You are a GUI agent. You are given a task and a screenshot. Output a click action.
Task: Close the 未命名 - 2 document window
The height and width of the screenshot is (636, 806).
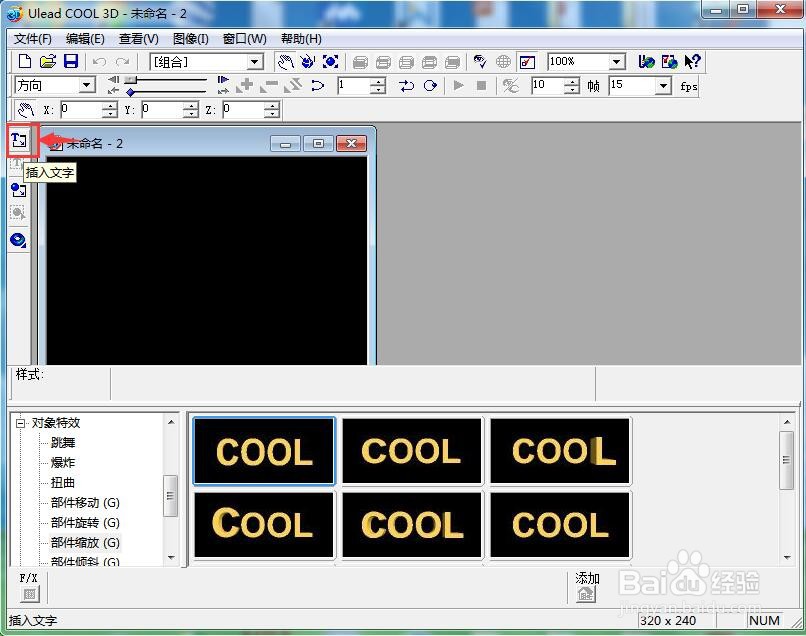[x=352, y=143]
